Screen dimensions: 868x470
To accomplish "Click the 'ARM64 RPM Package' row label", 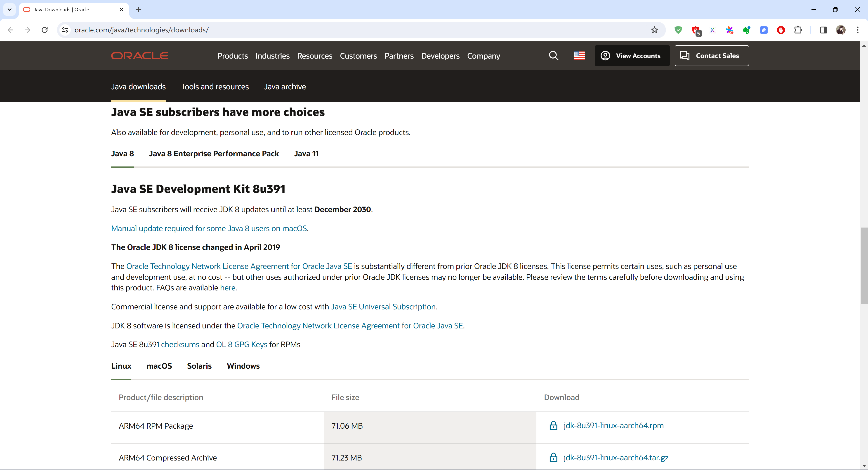I will click(156, 426).
